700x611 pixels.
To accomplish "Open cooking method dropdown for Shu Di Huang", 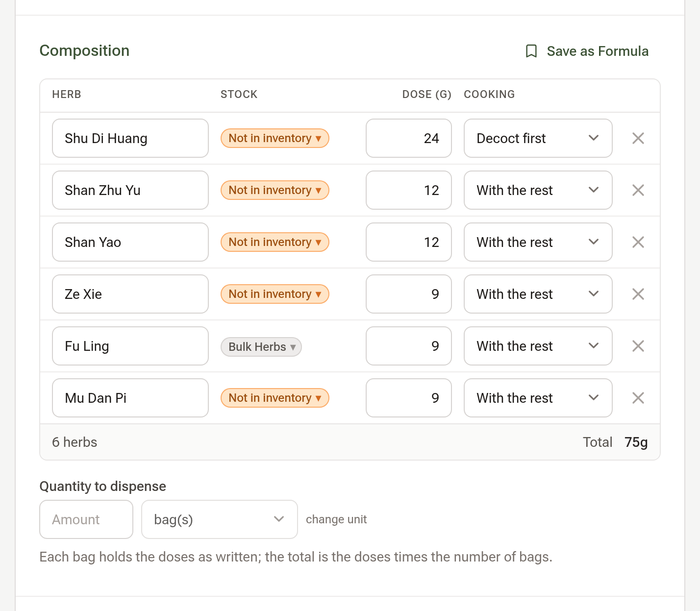I will click(x=538, y=138).
